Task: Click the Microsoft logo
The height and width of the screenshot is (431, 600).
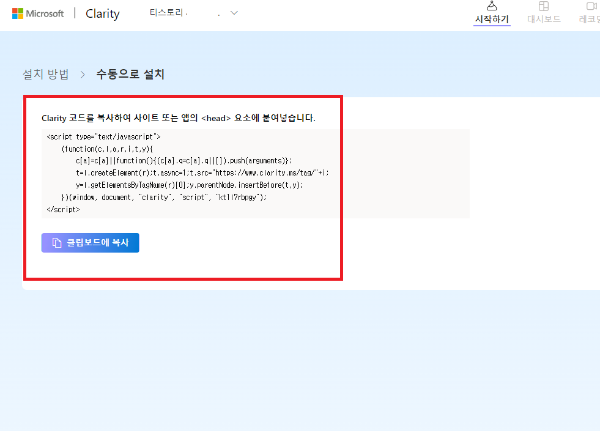Action: 38,13
